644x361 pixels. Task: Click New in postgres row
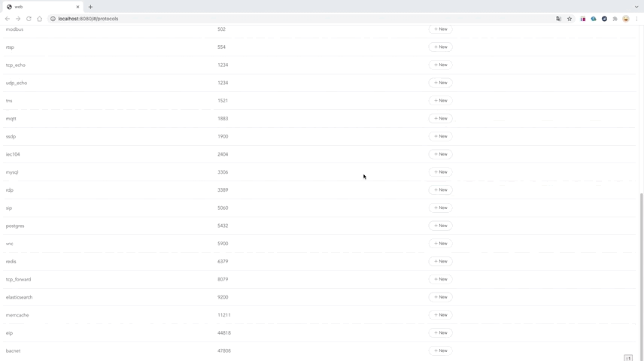coord(440,226)
